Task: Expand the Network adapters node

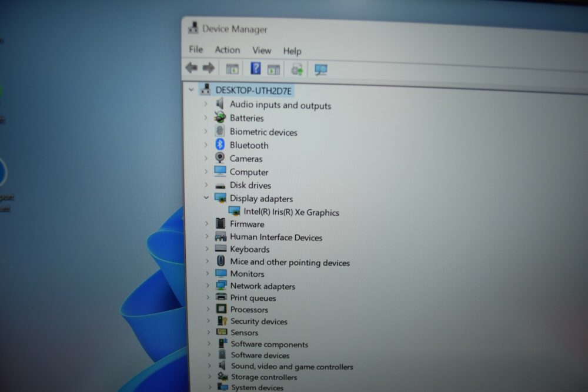Action: (208, 285)
